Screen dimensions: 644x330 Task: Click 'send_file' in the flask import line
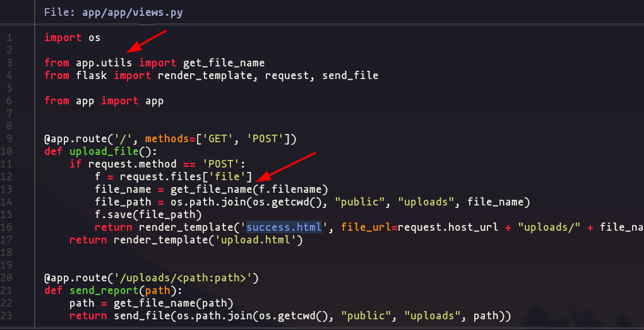350,76
